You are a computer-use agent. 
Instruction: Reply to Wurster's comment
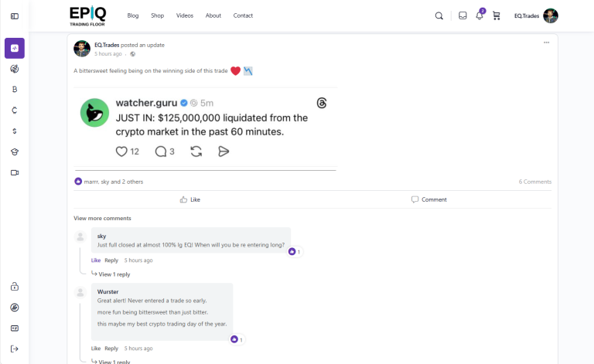pos(111,349)
